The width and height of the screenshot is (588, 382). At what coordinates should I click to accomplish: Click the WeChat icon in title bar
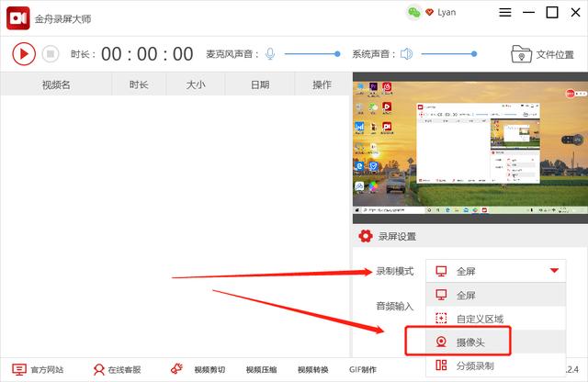pos(414,12)
